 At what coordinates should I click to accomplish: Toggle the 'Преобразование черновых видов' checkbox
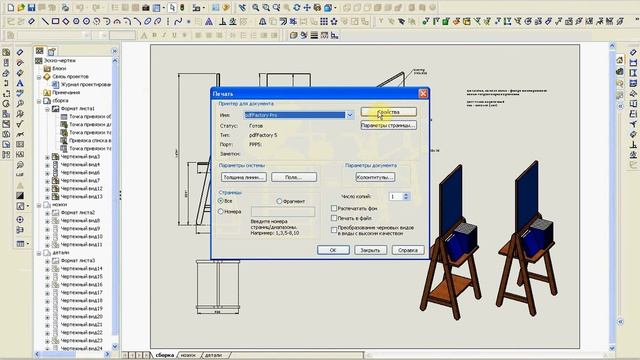334,230
